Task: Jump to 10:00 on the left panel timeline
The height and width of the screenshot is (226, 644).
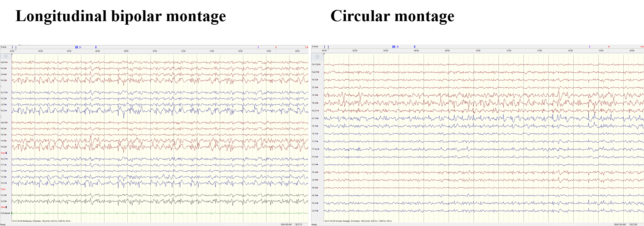Action: (x=155, y=51)
